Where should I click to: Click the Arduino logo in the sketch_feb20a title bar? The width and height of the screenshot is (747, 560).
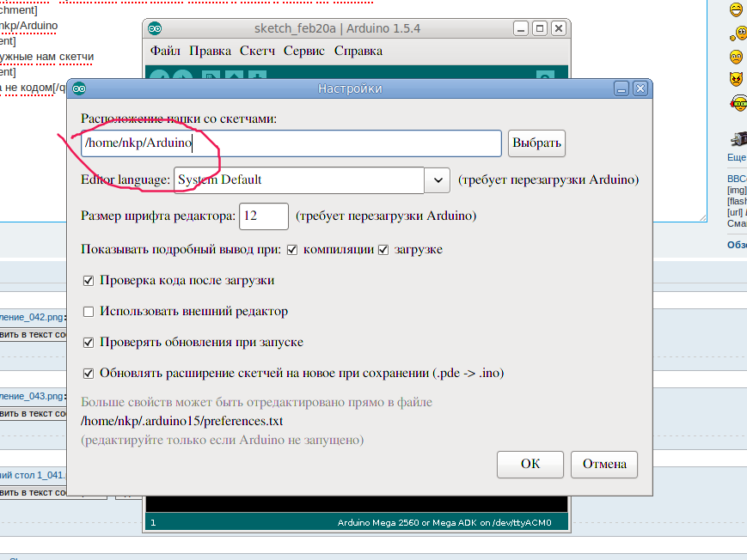155,28
